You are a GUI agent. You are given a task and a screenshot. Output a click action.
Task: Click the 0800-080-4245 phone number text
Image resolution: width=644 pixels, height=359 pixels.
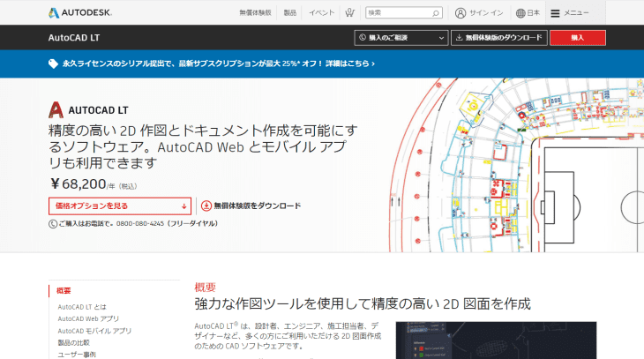pos(140,224)
